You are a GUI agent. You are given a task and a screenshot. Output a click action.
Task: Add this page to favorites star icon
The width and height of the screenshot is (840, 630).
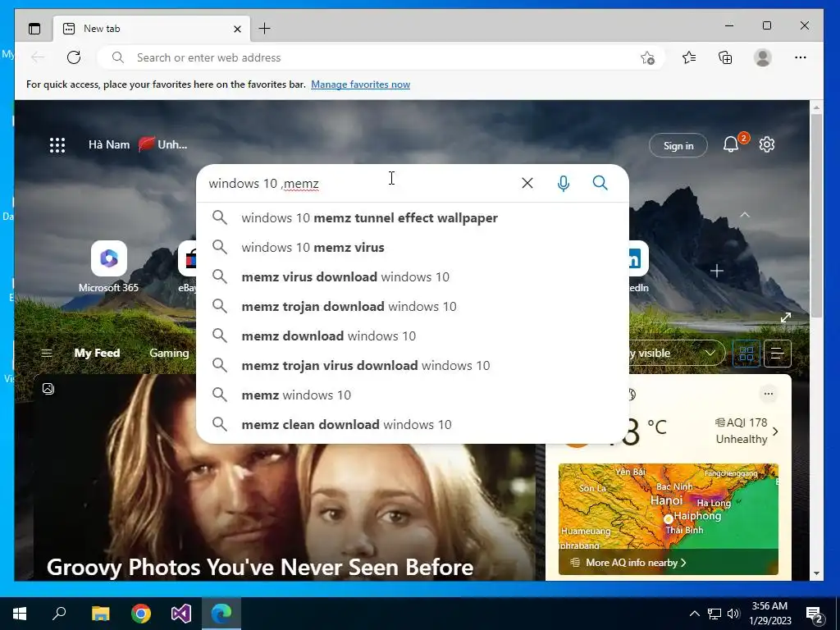pyautogui.click(x=648, y=57)
